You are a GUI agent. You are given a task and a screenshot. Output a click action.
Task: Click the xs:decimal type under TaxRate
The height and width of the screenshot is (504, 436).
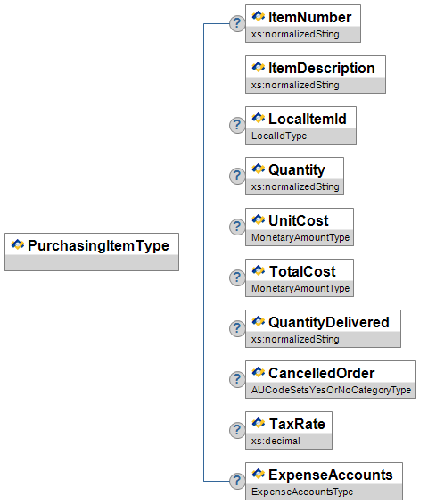(x=276, y=441)
